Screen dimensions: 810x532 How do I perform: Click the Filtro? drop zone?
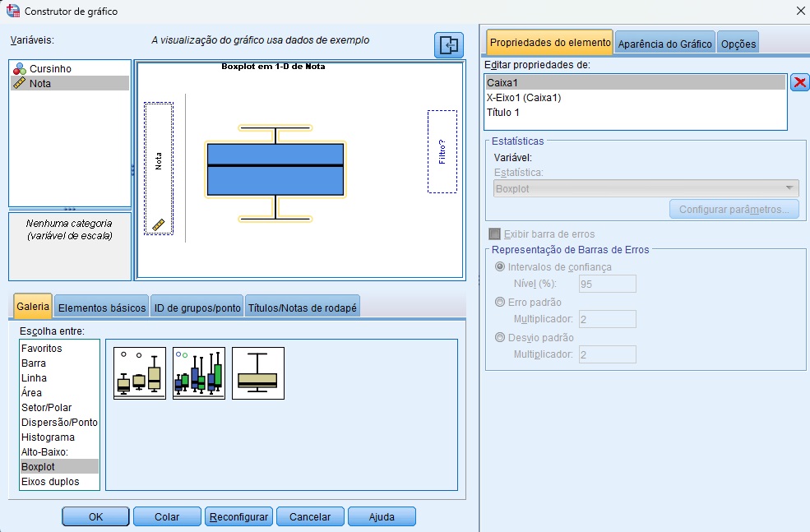442,151
